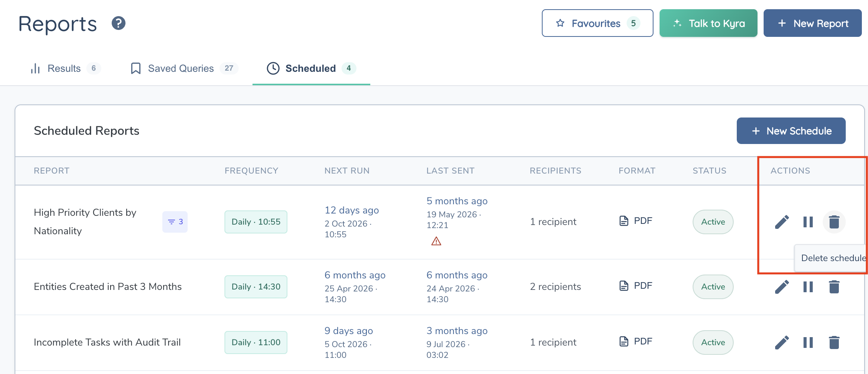Viewport: 868px width, 374px height.
Task: Click the PDF file icon in High Priority row
Action: pyautogui.click(x=624, y=221)
